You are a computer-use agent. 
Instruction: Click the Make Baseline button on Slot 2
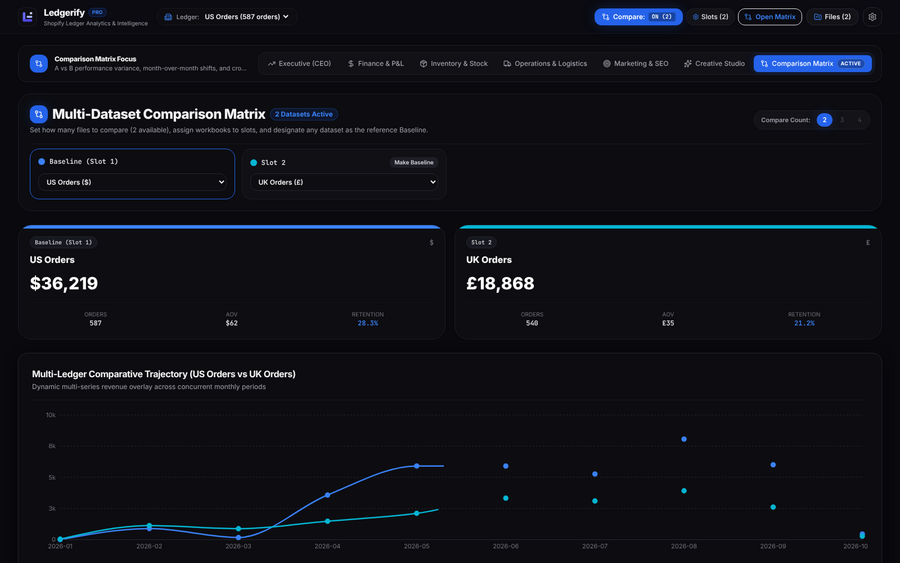[x=413, y=162]
